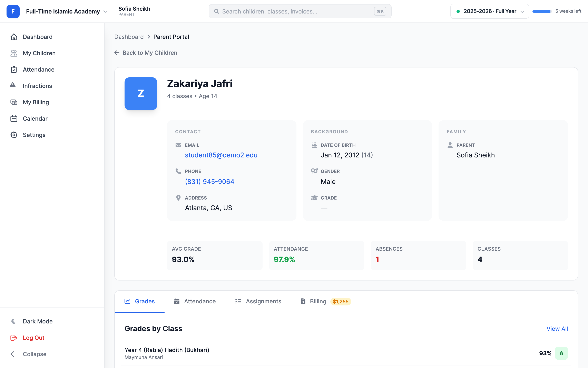Screen dimensions: 588x368
Task: Click the Dark Mode moon icon
Action: click(14, 321)
